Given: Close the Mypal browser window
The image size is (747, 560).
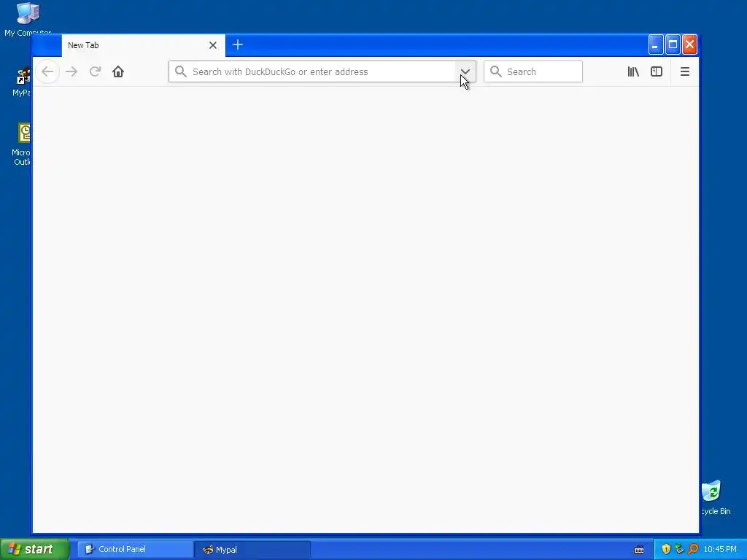Looking at the screenshot, I should 689,44.
